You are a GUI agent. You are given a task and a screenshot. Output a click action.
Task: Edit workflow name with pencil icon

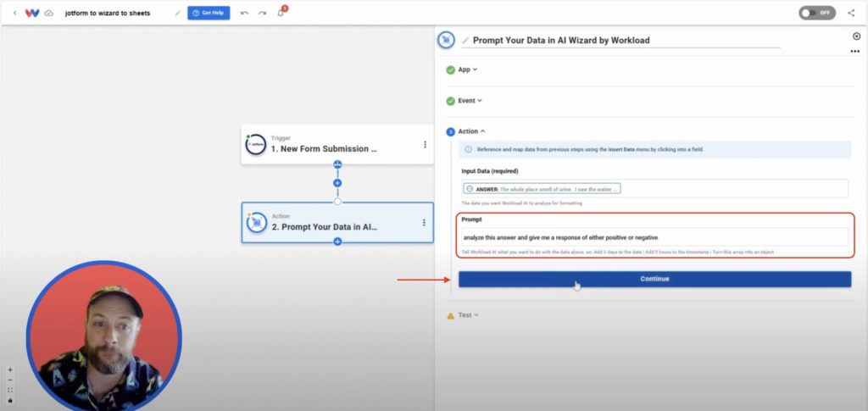click(178, 13)
